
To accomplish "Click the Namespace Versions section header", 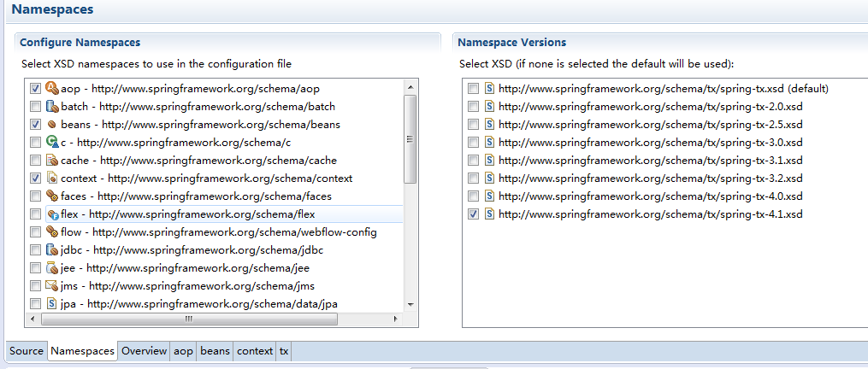I will click(x=512, y=43).
